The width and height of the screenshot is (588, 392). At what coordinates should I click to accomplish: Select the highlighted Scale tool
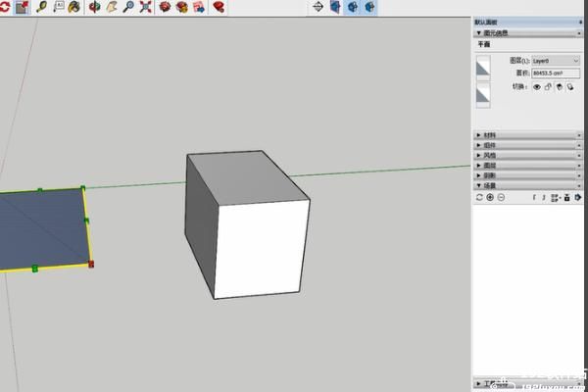coord(23,7)
